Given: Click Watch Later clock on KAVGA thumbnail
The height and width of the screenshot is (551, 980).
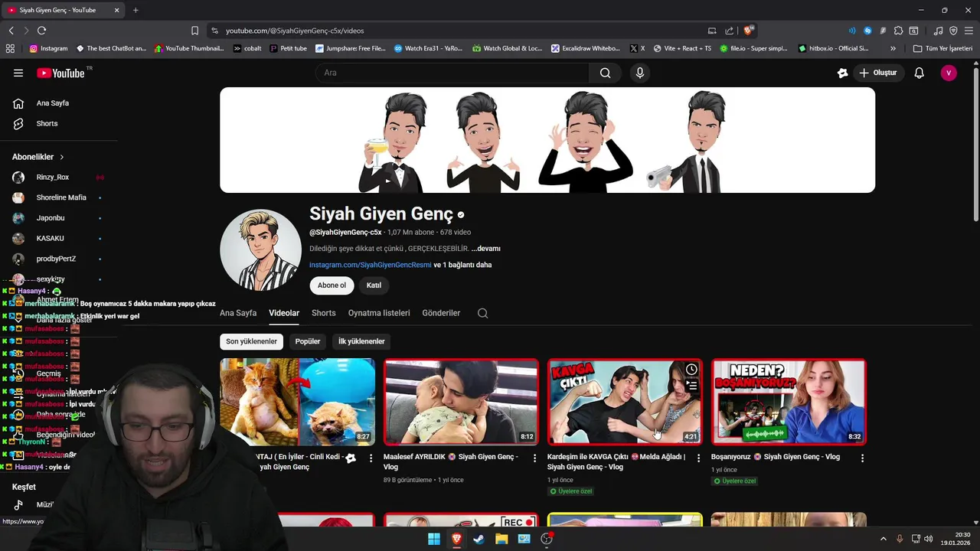Looking at the screenshot, I should pyautogui.click(x=691, y=370).
